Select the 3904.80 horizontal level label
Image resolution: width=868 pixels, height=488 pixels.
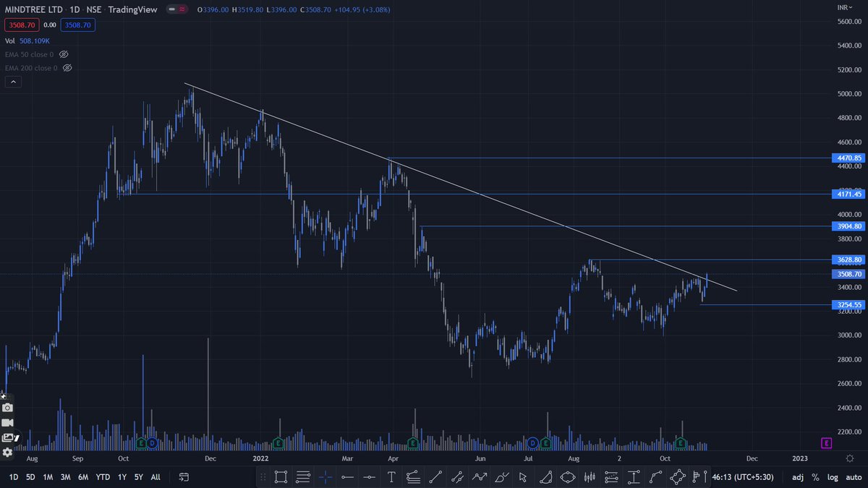[x=848, y=226]
